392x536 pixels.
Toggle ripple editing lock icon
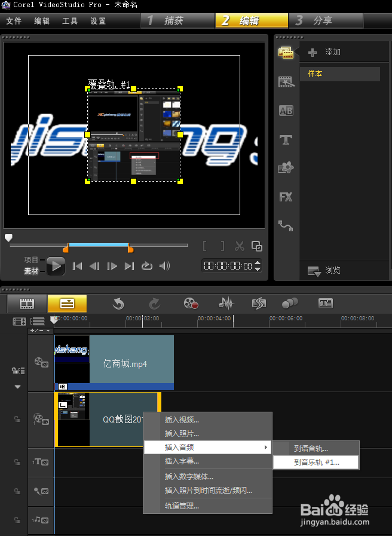[x=18, y=371]
